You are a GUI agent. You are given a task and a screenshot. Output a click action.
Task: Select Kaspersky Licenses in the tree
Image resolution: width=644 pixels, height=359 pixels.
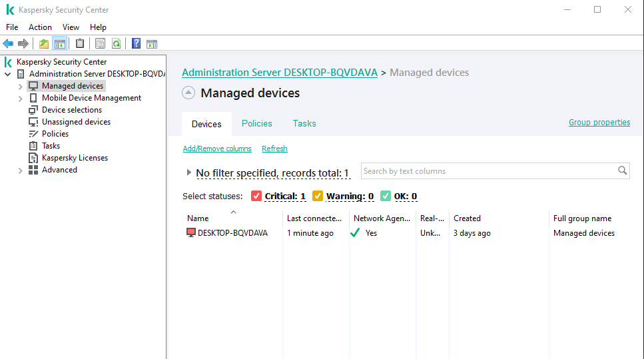pos(75,158)
